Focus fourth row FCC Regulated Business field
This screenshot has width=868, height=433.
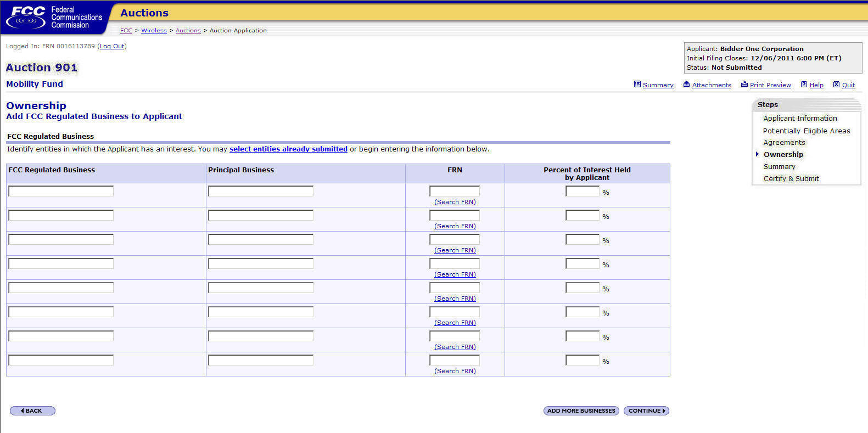pos(61,263)
